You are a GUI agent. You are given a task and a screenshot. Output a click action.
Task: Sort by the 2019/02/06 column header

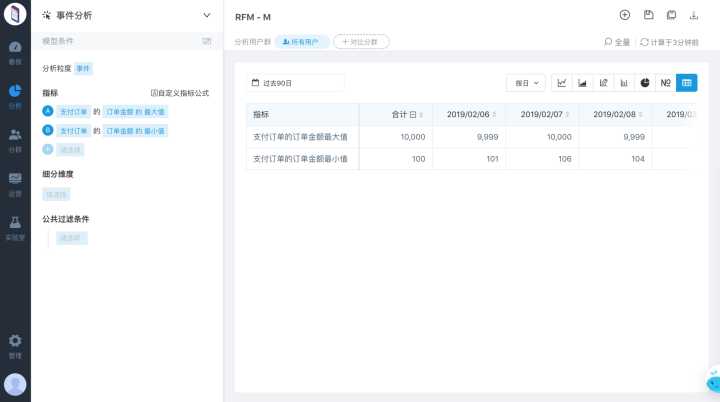468,115
